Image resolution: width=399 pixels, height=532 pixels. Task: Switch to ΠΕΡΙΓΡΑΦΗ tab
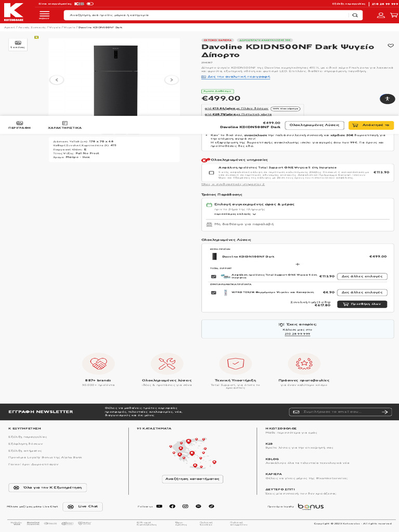[20, 125]
